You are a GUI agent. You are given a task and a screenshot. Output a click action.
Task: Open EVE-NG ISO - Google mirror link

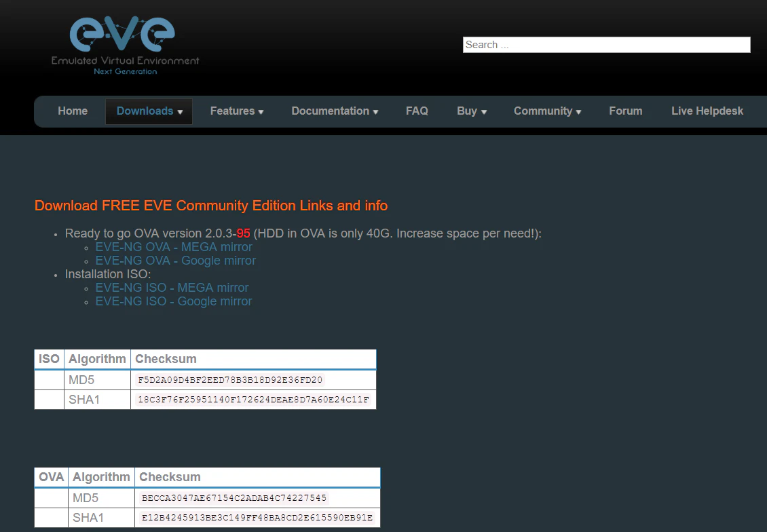click(174, 301)
